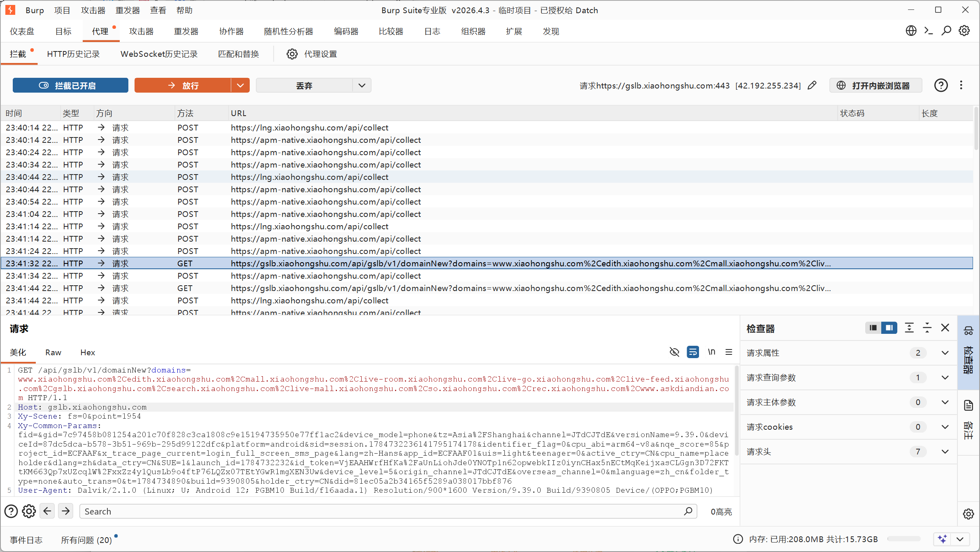Click the AI sparkle icon in status bar

point(943,539)
